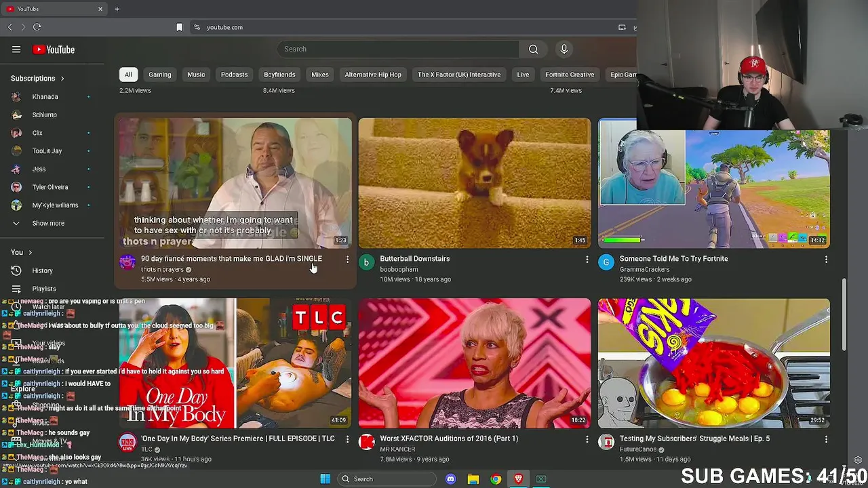This screenshot has width=868, height=488.
Task: Open GrammaCrackers channel name link
Action: tap(644, 269)
